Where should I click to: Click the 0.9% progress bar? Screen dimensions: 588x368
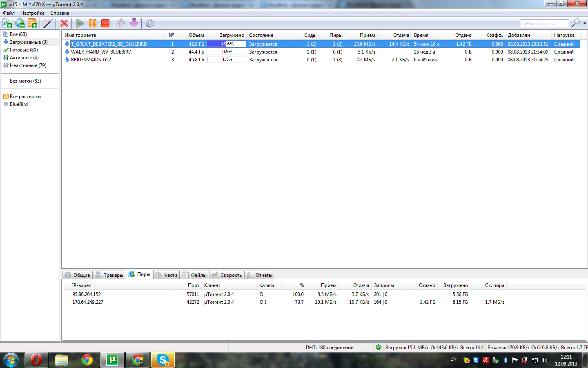click(227, 52)
